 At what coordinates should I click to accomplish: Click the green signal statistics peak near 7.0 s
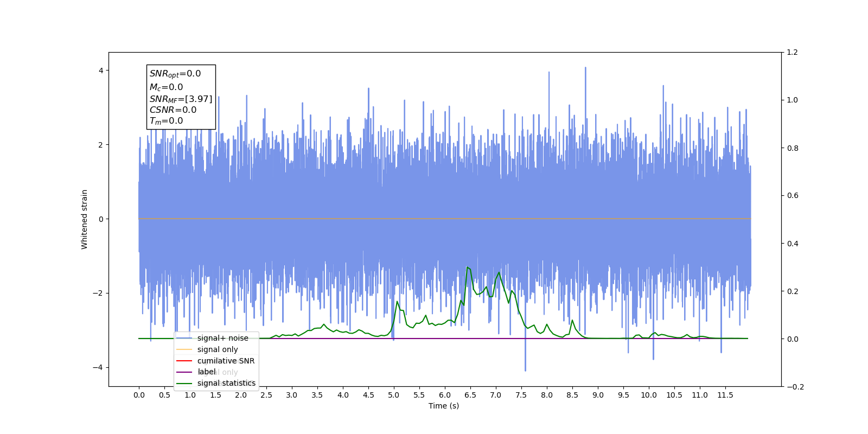[499, 272]
